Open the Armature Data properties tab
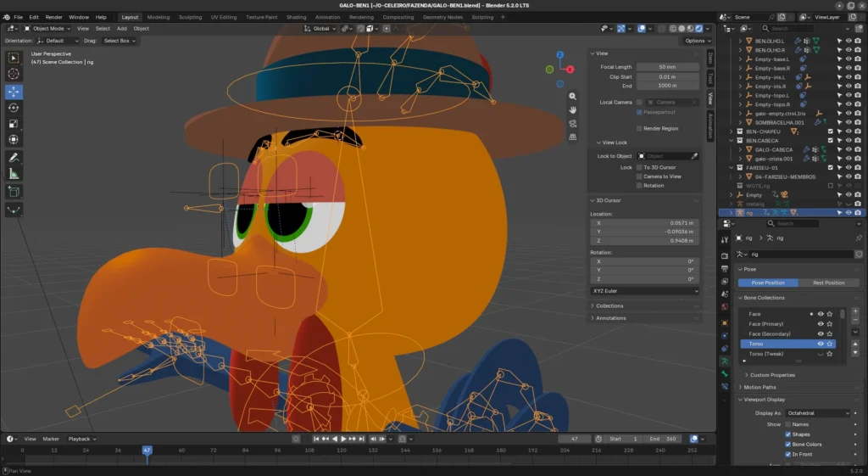 tap(725, 361)
